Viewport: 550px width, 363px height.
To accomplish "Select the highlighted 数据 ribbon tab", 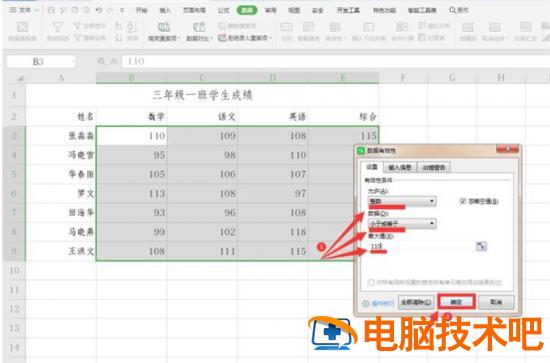I will click(247, 10).
